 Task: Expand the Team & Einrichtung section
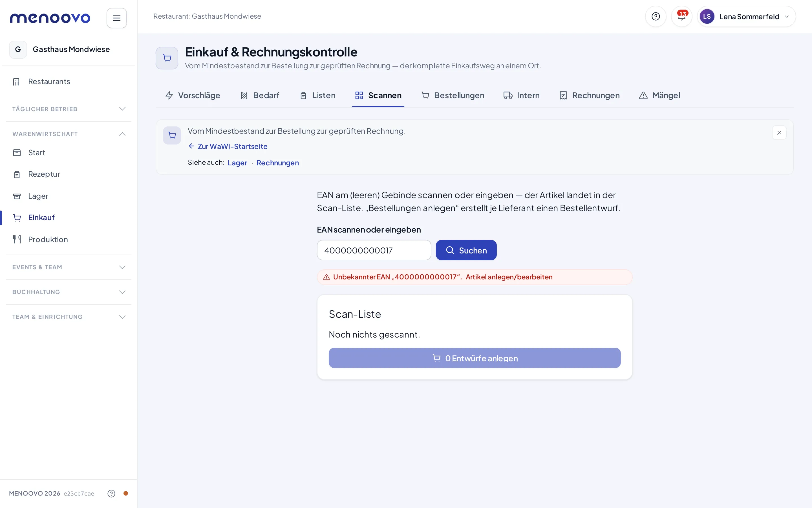pos(69,317)
